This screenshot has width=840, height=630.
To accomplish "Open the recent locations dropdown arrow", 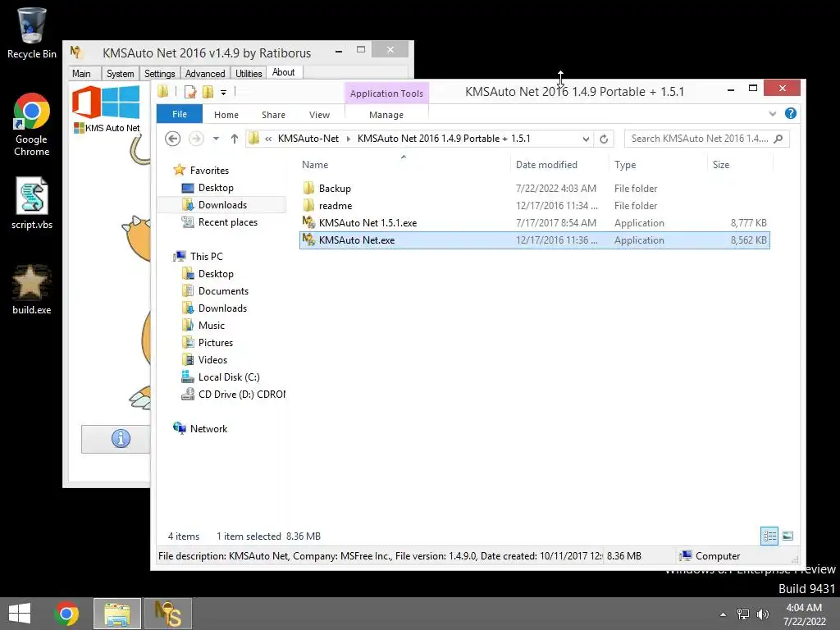I will 216,139.
